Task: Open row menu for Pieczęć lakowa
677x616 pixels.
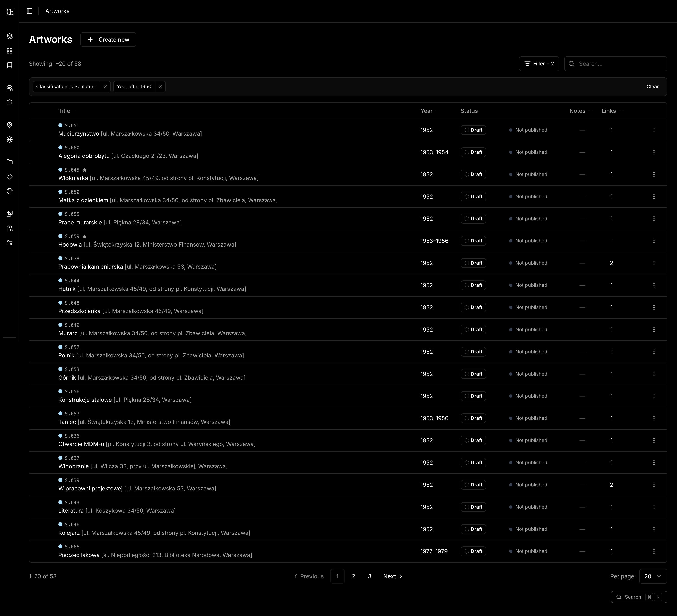Action: coord(654,551)
